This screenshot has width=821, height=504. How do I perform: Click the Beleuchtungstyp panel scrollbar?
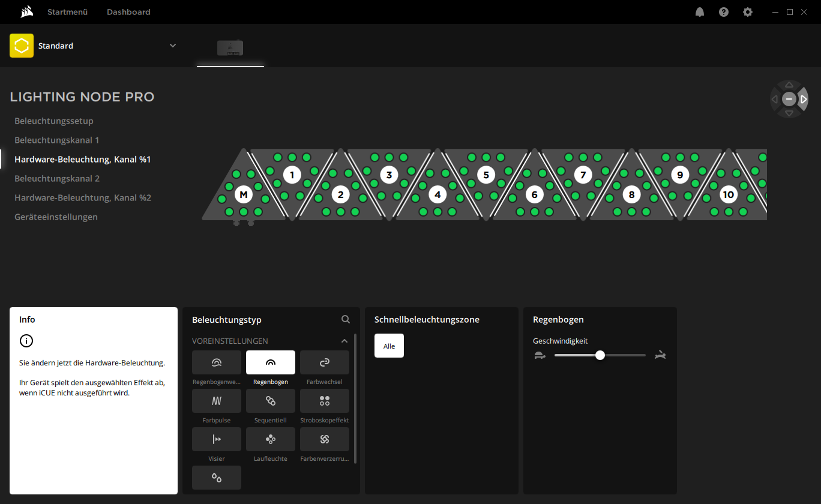(x=356, y=398)
